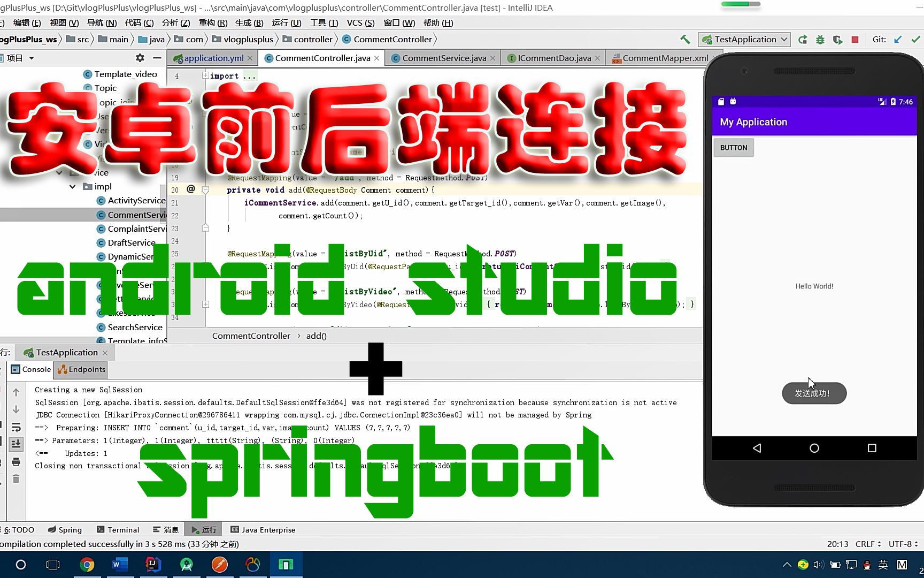This screenshot has height=578, width=924.
Task: Open the 视图 (V) menu
Action: 64,23
